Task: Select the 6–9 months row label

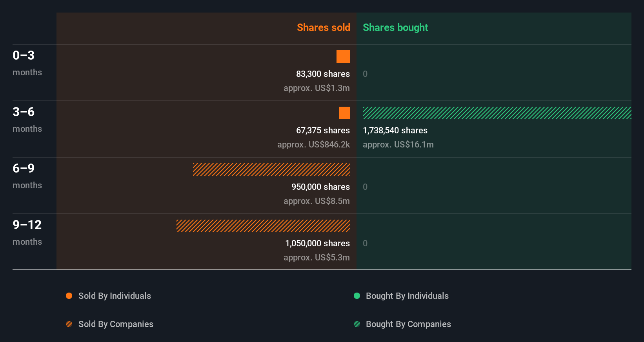Action: (27, 176)
